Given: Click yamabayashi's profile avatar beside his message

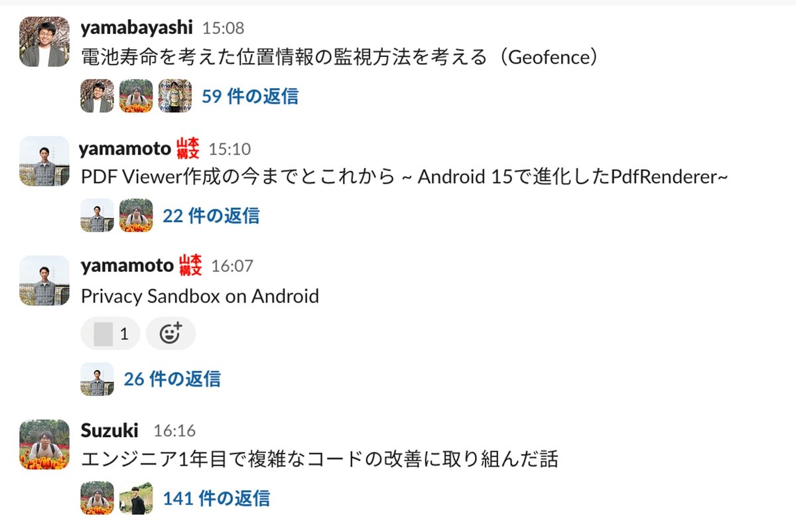Looking at the screenshot, I should (43, 40).
